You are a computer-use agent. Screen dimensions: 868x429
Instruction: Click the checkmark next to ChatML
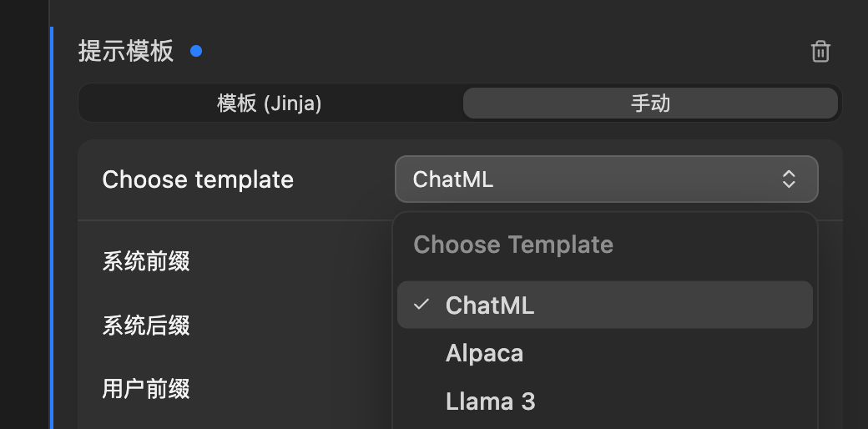coord(421,305)
